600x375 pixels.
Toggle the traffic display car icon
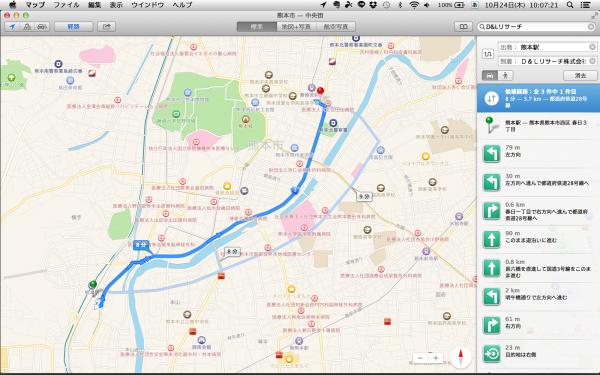[x=42, y=27]
